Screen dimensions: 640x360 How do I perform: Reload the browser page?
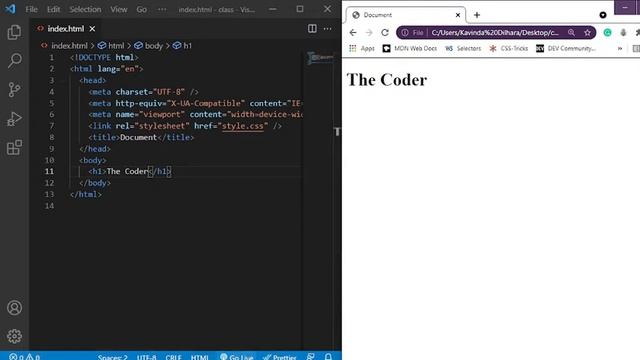pyautogui.click(x=384, y=33)
